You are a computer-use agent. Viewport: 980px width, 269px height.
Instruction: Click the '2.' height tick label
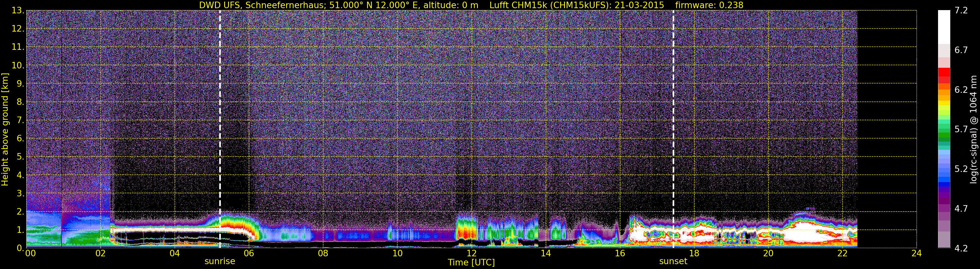coord(20,212)
